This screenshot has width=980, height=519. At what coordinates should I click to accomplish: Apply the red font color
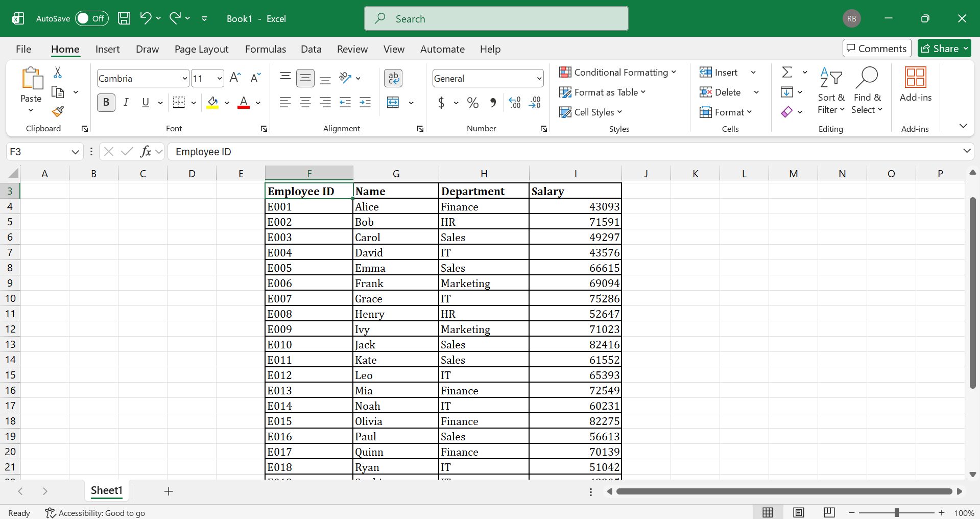point(244,103)
